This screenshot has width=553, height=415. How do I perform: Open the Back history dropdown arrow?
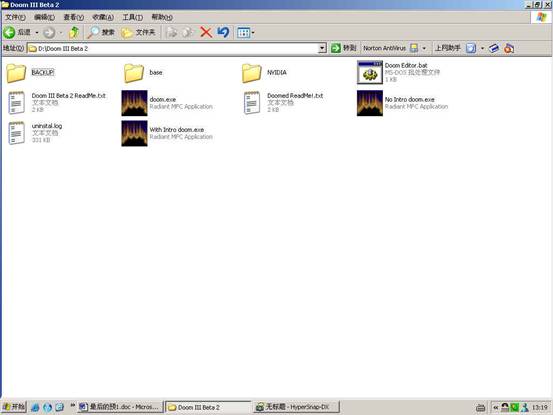pos(37,32)
